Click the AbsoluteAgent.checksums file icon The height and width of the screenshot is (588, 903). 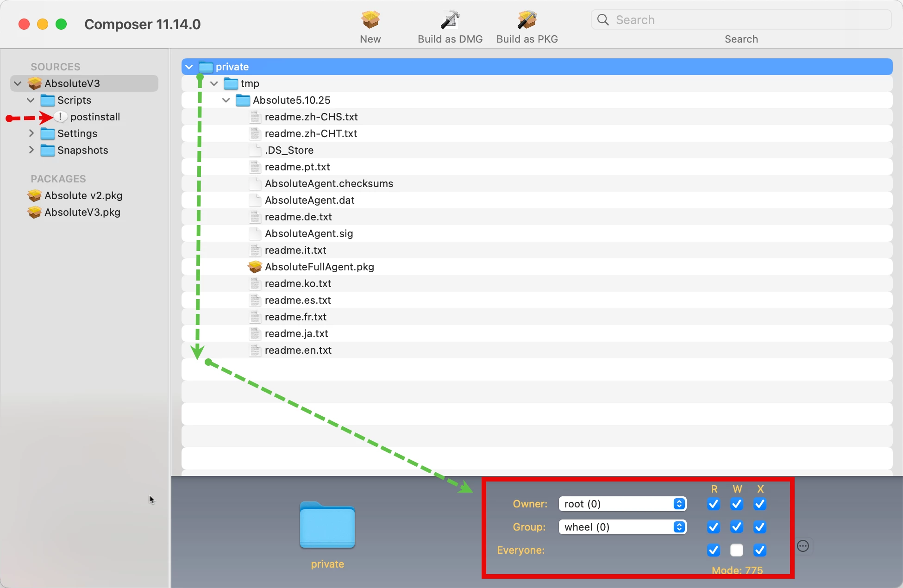pyautogui.click(x=255, y=183)
